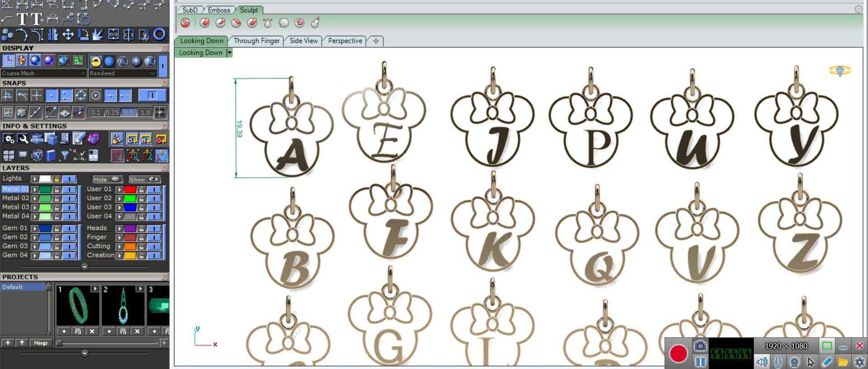Click the first Sculpt tool icon
Screen dimensions: 868x369
pos(185,23)
